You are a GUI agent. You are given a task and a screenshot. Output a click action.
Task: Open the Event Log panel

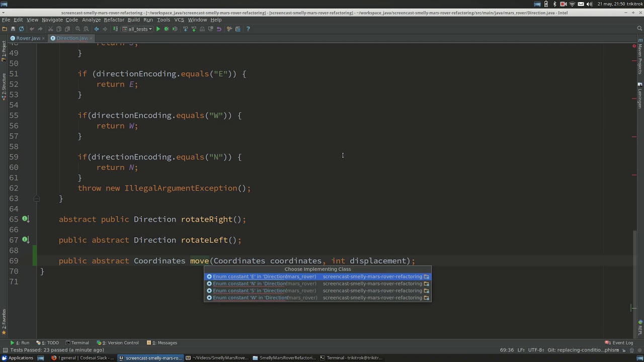[x=619, y=343]
